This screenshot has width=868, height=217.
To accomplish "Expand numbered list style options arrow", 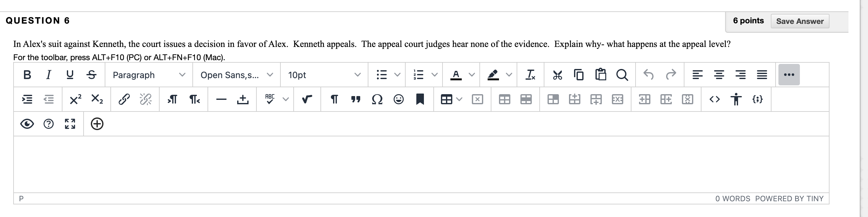I will tap(435, 75).
